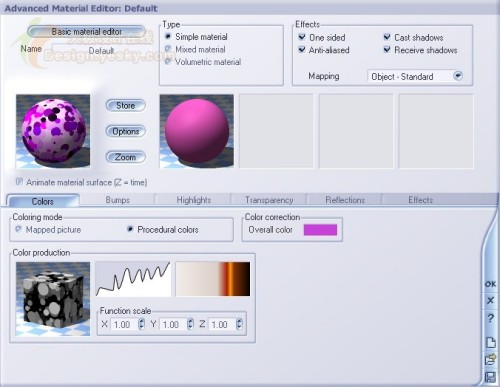Cancel the editor with the X icon
The width and height of the screenshot is (500, 387).
click(490, 300)
